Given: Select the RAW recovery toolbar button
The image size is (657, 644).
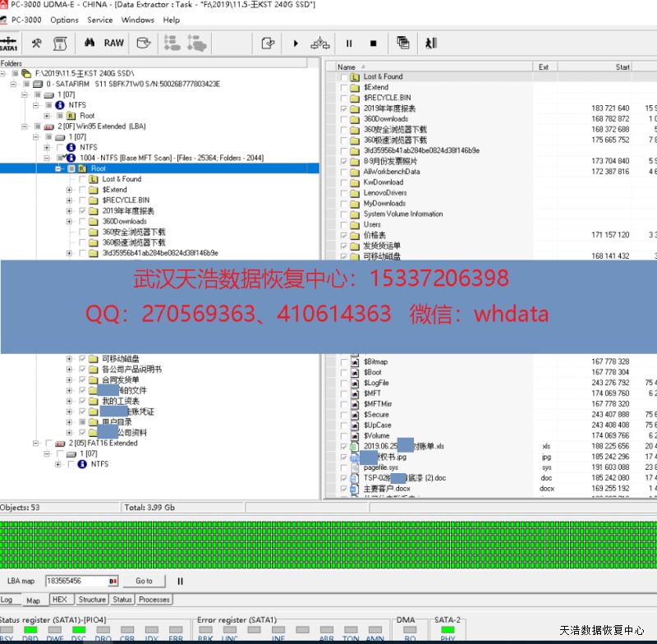Looking at the screenshot, I should click(114, 44).
